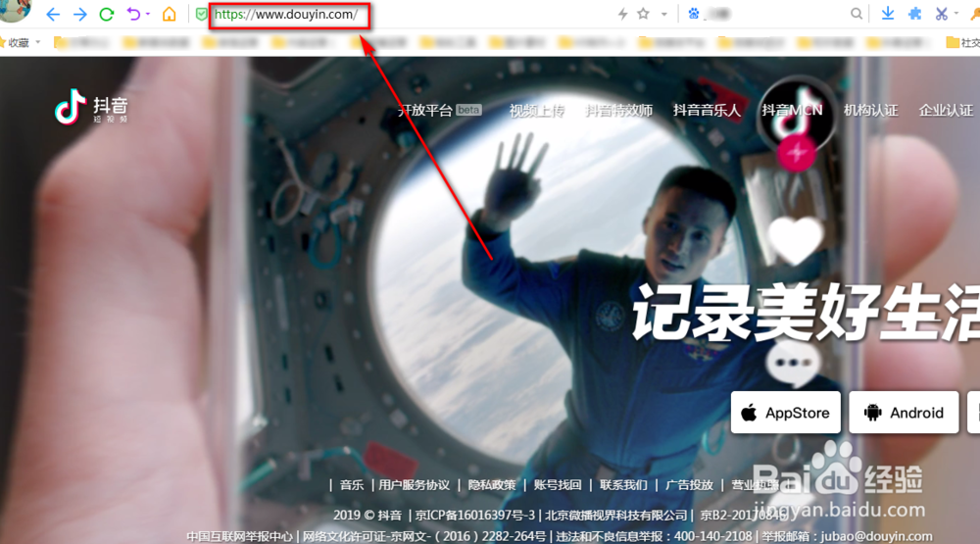The width and height of the screenshot is (980, 544).
Task: Click the 中国互联网举报中心 link
Action: [239, 536]
